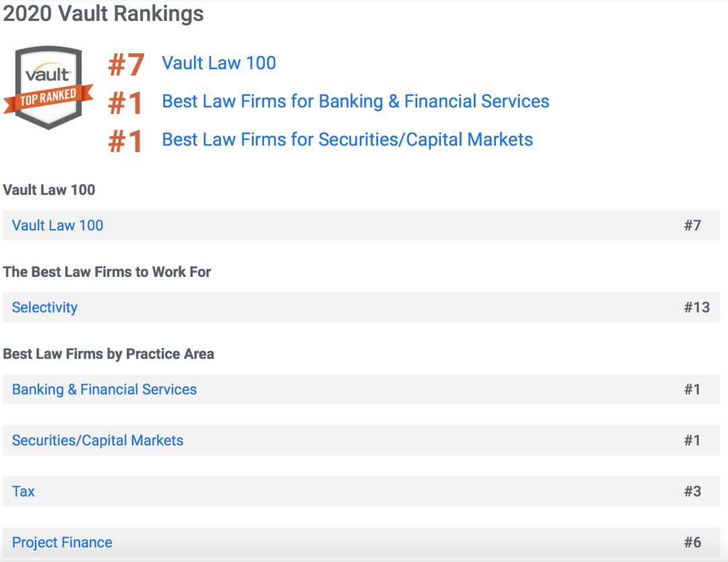
Task: Click the Vault Top Ranked badge
Action: (x=48, y=88)
